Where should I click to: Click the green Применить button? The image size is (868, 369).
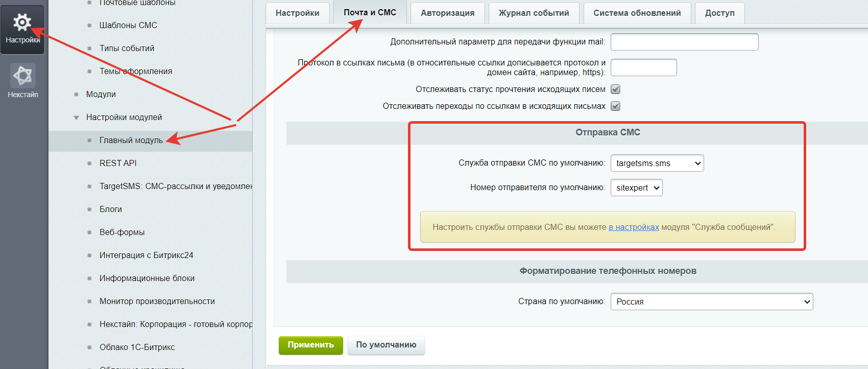(311, 345)
